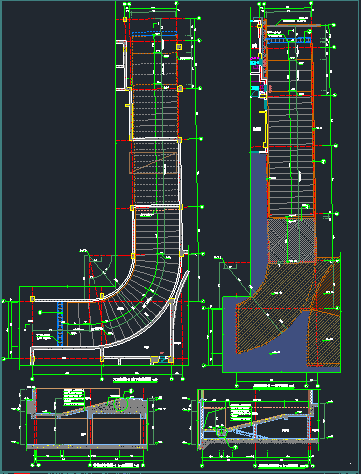Click the title caption beneath the right plan

(x=273, y=386)
